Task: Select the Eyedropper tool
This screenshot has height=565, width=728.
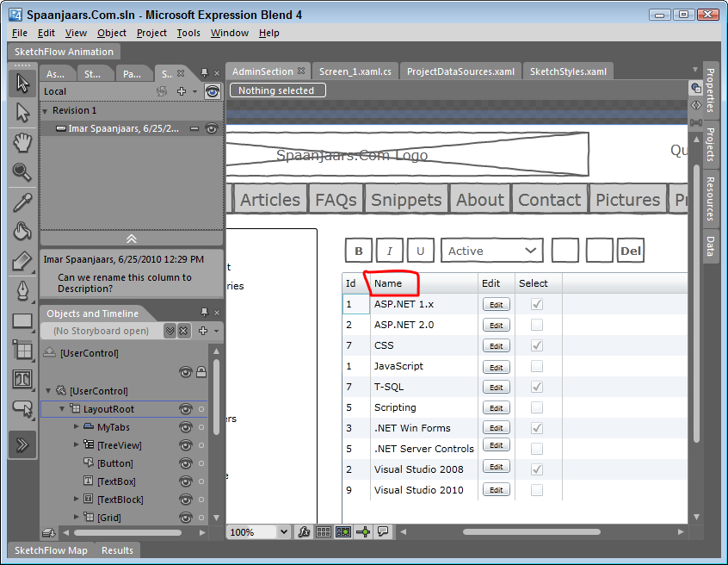Action: [22, 202]
